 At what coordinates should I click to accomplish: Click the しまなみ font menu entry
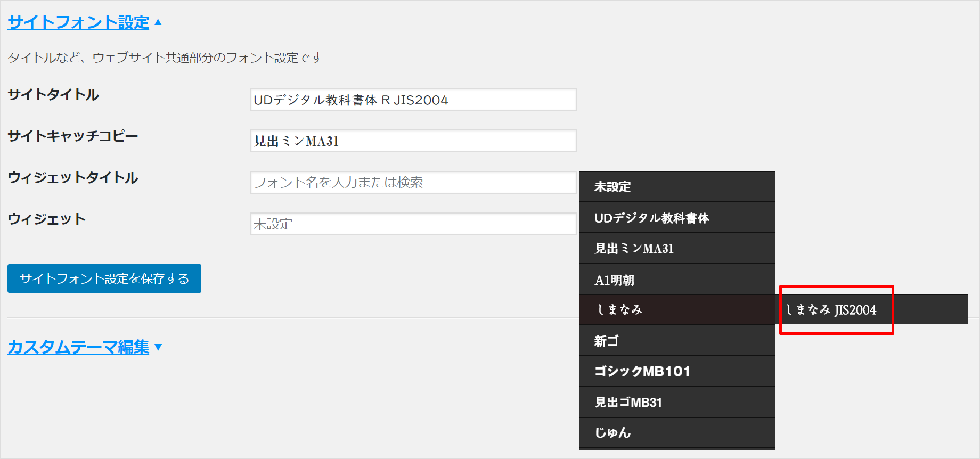(x=677, y=310)
